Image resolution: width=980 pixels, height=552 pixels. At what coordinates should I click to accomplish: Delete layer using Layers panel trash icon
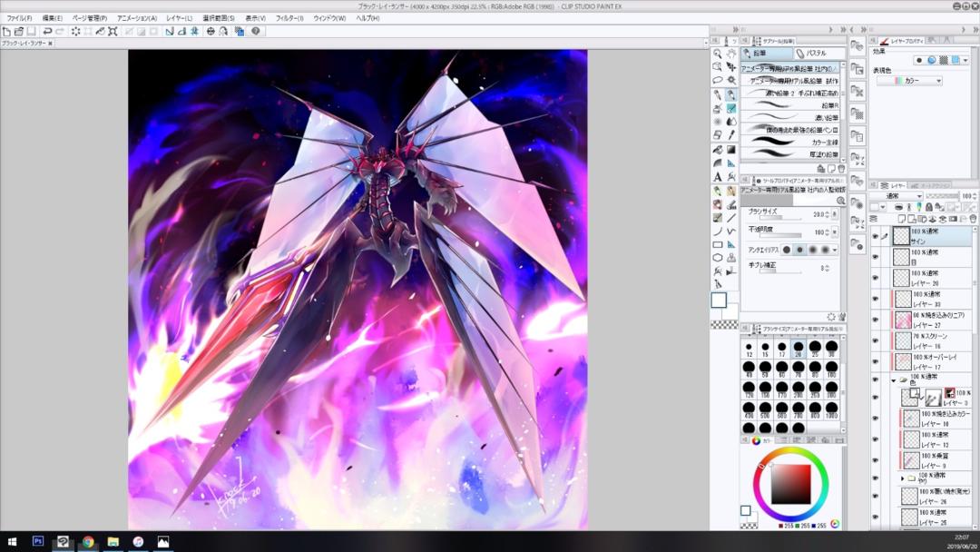(x=973, y=219)
